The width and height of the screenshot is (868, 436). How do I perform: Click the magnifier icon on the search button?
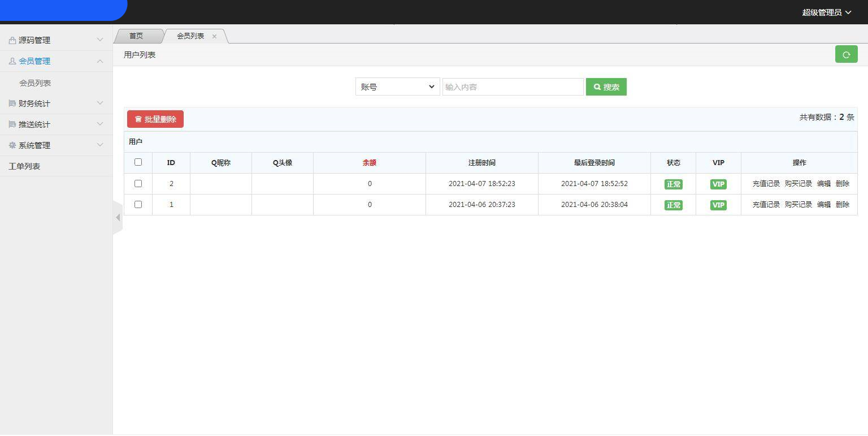(x=598, y=87)
